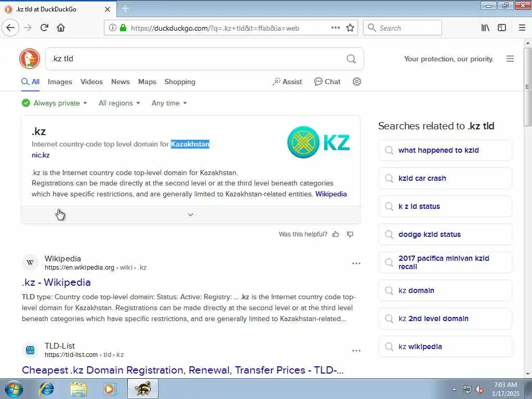Click the muted volume tray icon
Viewport: 532px width, 399px height.
pyautogui.click(x=480, y=390)
